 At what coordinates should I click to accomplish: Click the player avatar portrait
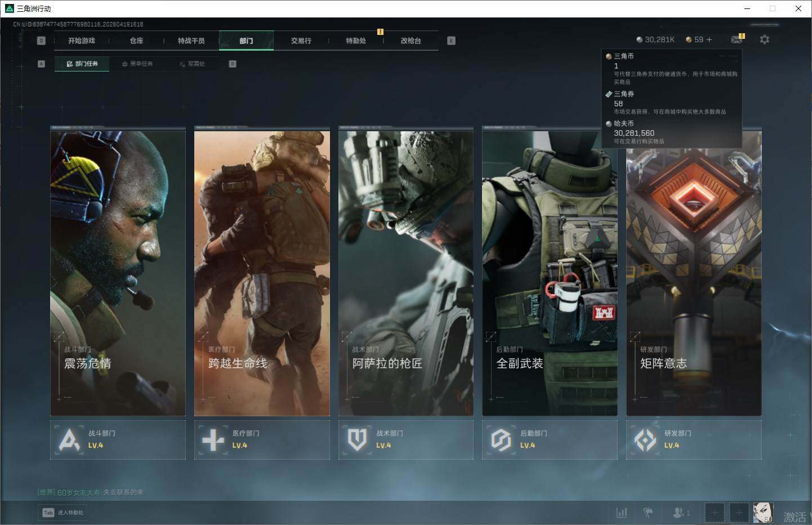click(763, 513)
